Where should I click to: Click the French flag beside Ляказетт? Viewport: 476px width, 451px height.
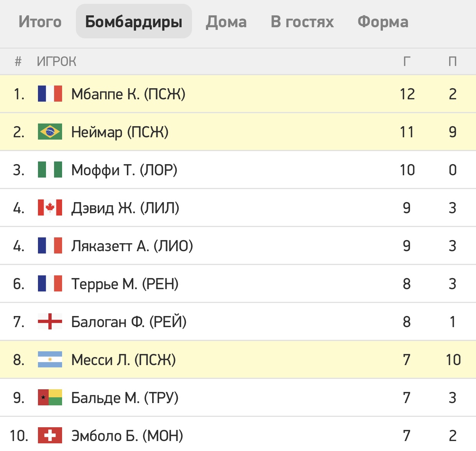pyautogui.click(x=50, y=245)
